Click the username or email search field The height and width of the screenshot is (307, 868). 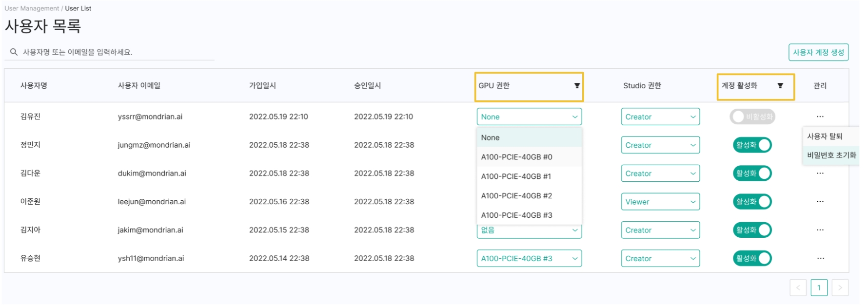point(117,52)
